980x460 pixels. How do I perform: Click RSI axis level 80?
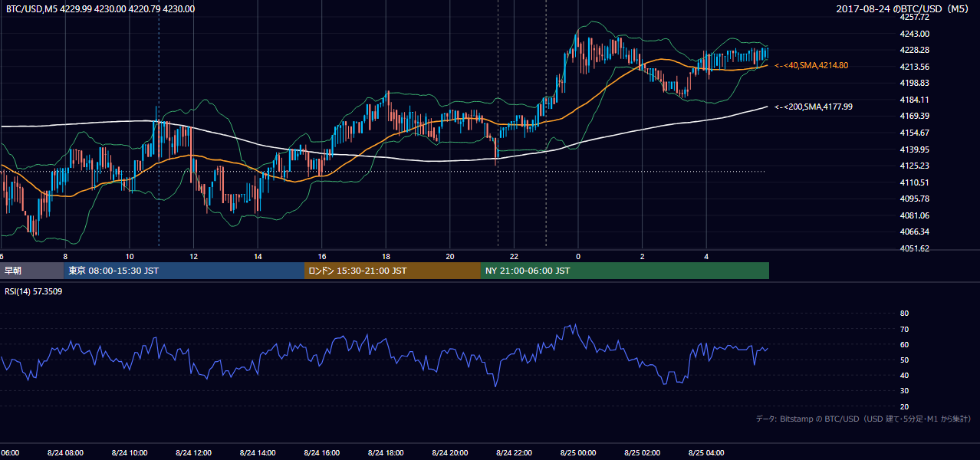click(904, 314)
